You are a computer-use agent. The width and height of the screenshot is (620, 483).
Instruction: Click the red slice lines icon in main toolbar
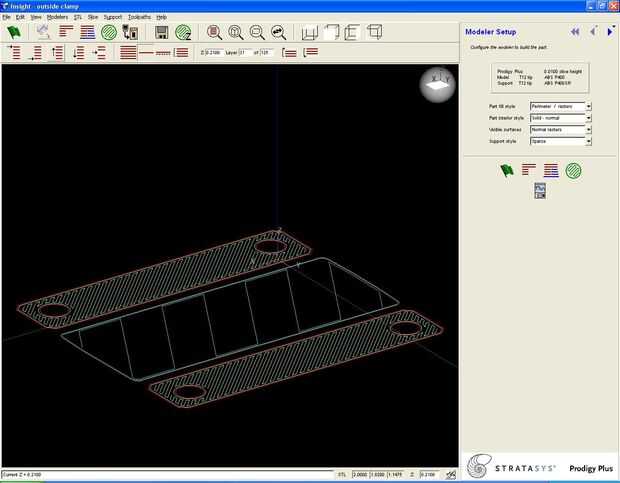click(66, 32)
